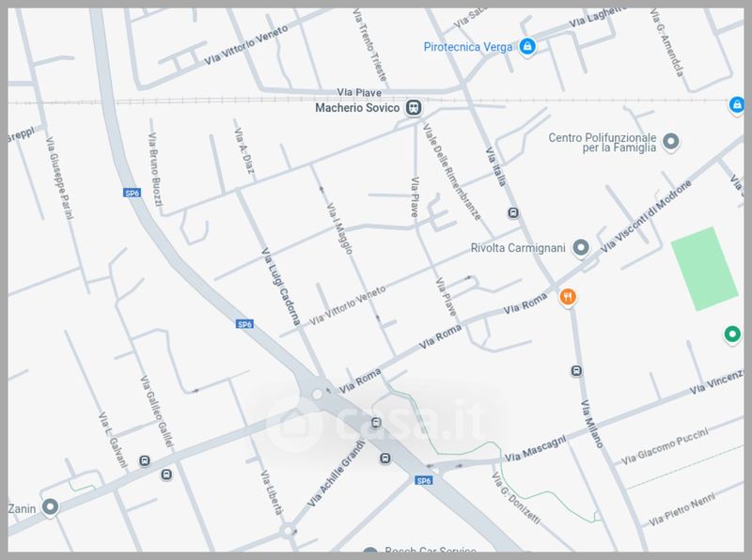Image resolution: width=752 pixels, height=560 pixels.
Task: Click the Macherio Sovico train station icon
Action: [x=414, y=107]
